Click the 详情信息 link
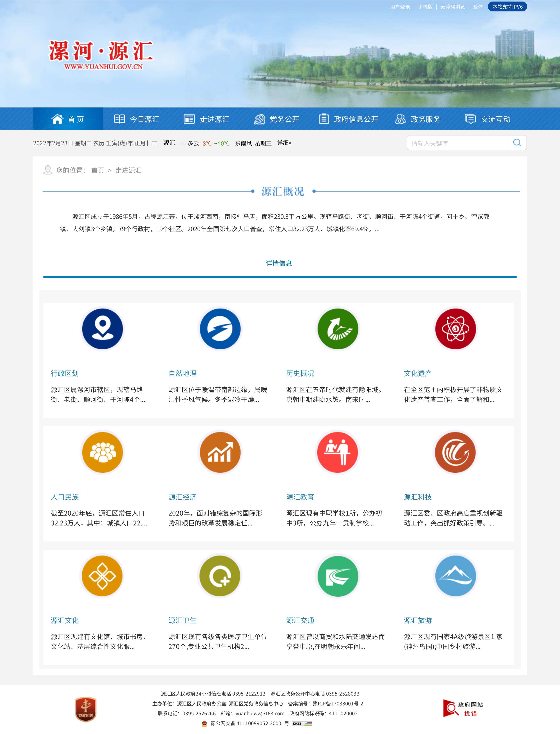The height and width of the screenshot is (734, 560). click(x=279, y=263)
